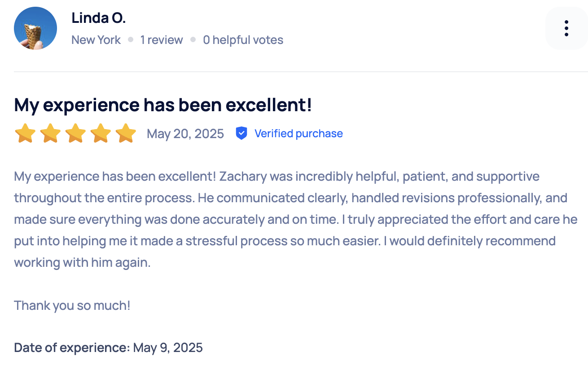Click the Date of experience label
The height and width of the screenshot is (365, 588).
coord(72,348)
